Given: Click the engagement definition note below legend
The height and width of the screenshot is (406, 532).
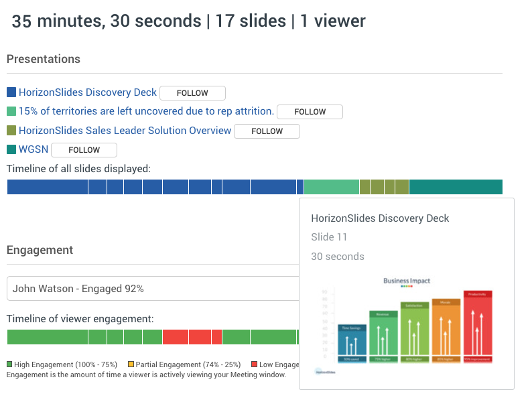Looking at the screenshot, I should (x=146, y=375).
